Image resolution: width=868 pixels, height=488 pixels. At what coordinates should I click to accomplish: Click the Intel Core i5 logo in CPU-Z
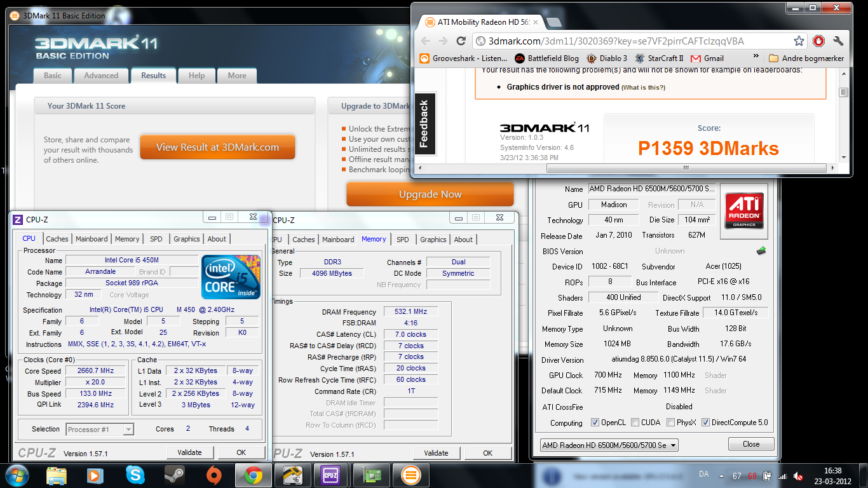tap(231, 277)
